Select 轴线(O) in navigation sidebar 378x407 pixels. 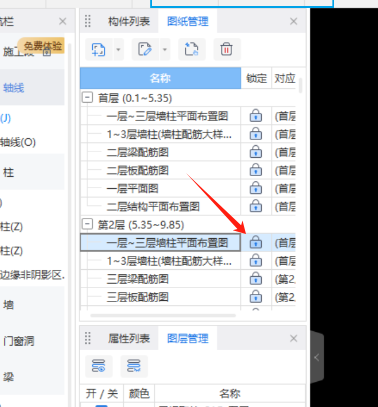pos(18,142)
